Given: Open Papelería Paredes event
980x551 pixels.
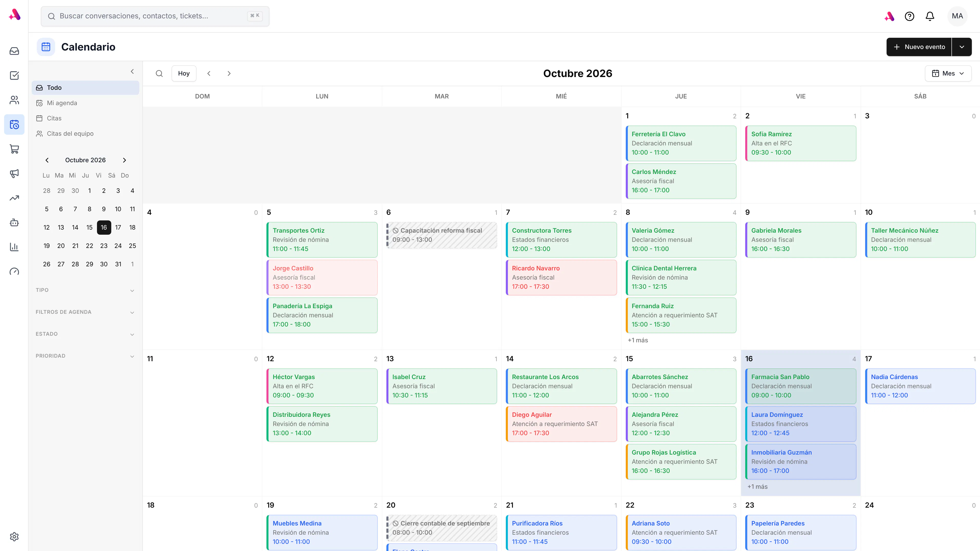Looking at the screenshot, I should 800,532.
